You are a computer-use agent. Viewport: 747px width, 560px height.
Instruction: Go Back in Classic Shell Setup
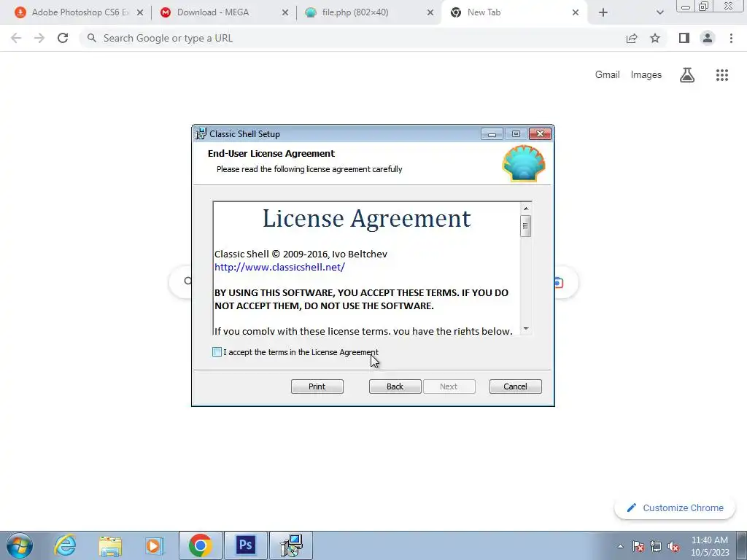(x=395, y=386)
